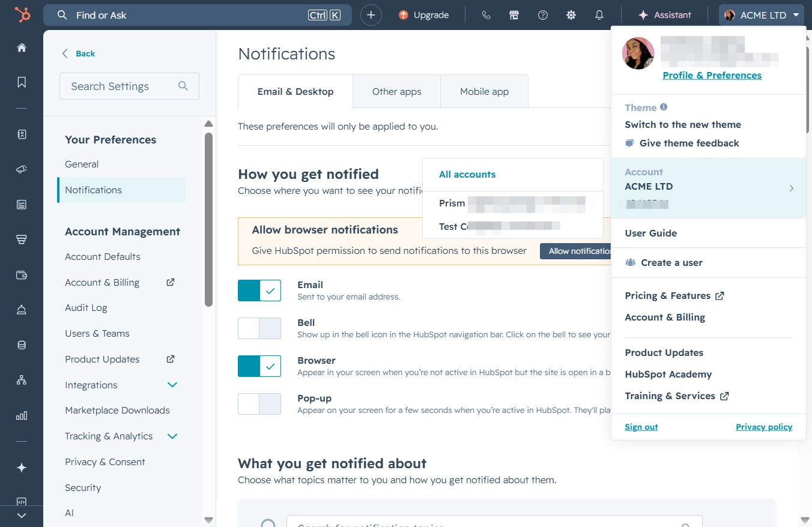The height and width of the screenshot is (527, 812).
Task: Collapse the ACME LTD account dropdown
Action: [x=762, y=15]
